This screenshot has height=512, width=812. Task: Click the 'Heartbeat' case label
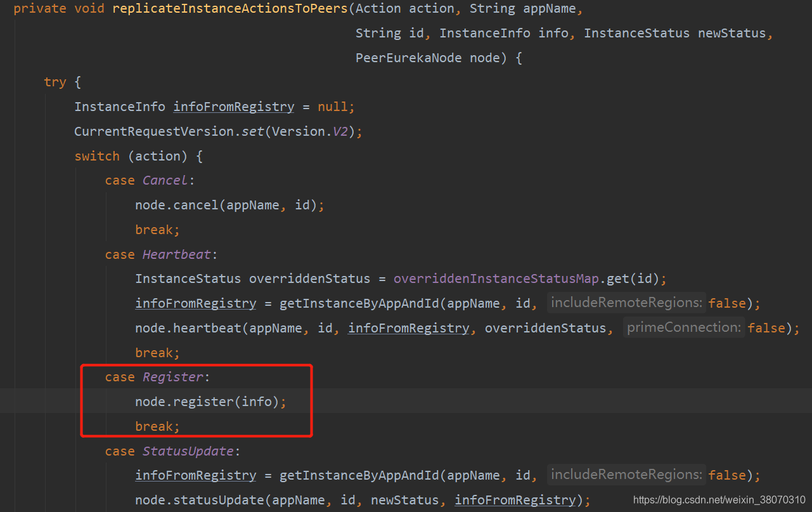point(176,254)
